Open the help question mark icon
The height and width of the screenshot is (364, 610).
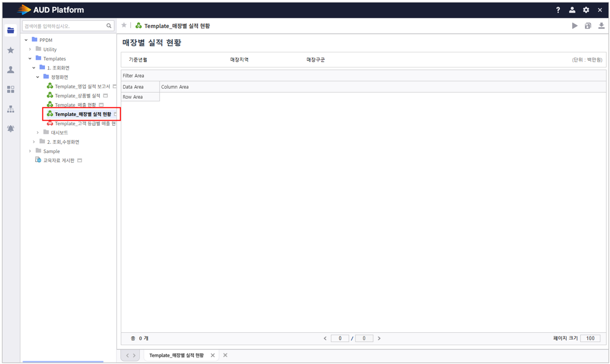(558, 10)
